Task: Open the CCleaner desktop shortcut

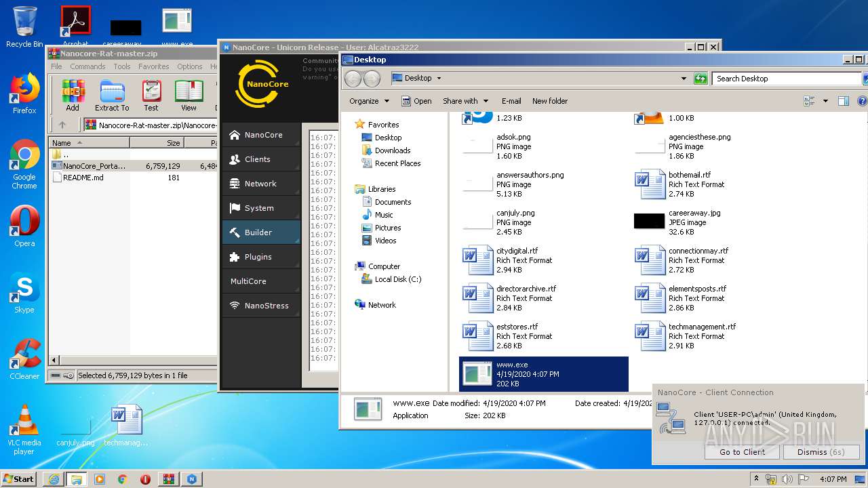Action: click(x=24, y=359)
